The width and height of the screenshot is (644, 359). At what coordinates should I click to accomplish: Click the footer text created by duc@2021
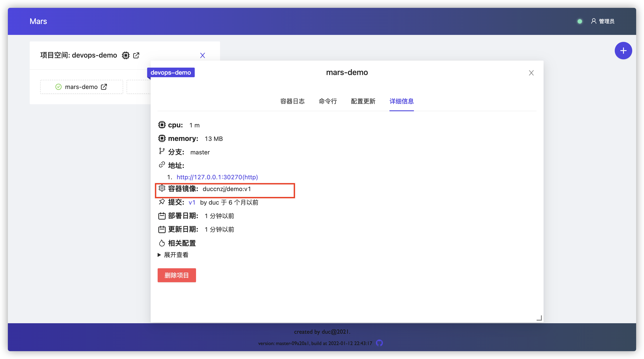(322, 332)
